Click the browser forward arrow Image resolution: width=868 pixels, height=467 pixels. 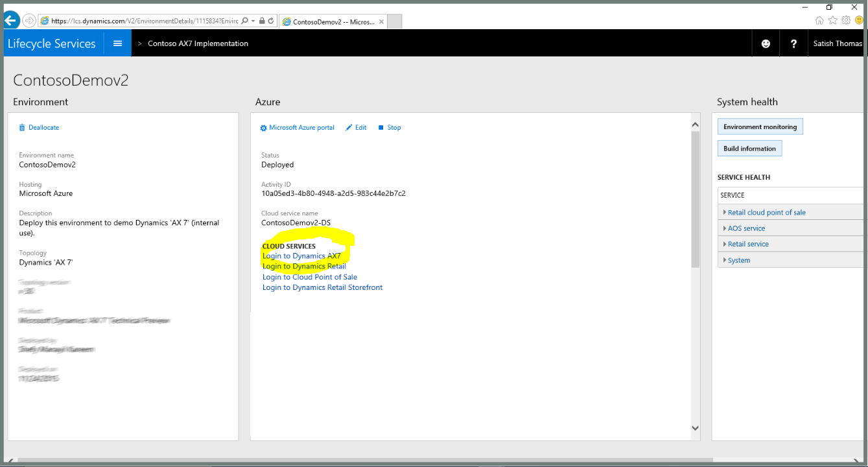tap(29, 21)
